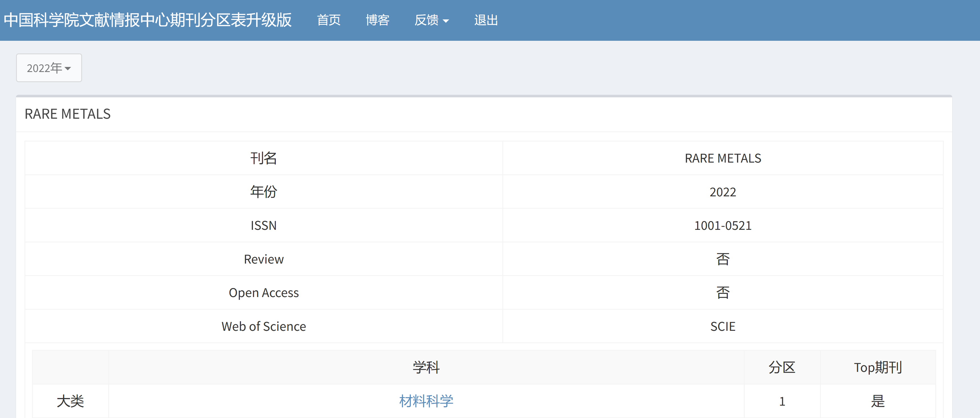Click the Open Access row label
This screenshot has width=980, height=418.
tap(264, 293)
